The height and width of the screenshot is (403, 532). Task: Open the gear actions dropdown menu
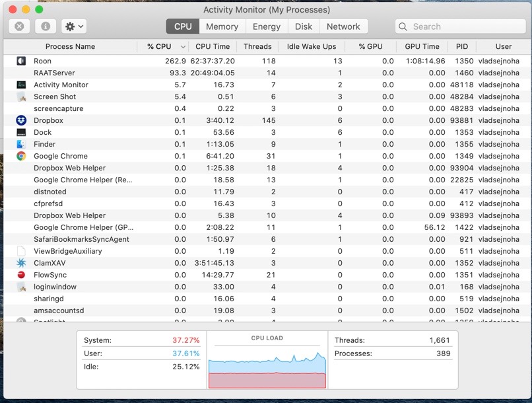click(74, 26)
